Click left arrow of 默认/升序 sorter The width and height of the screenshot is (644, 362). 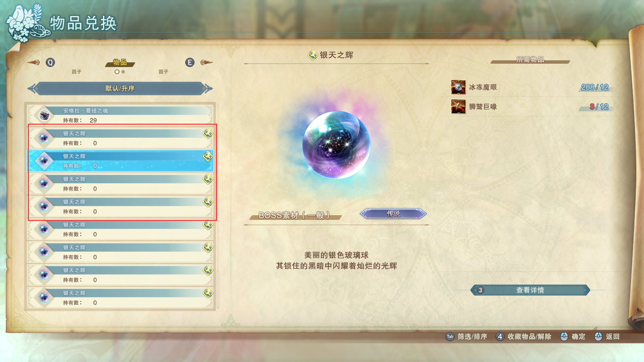tap(32, 88)
